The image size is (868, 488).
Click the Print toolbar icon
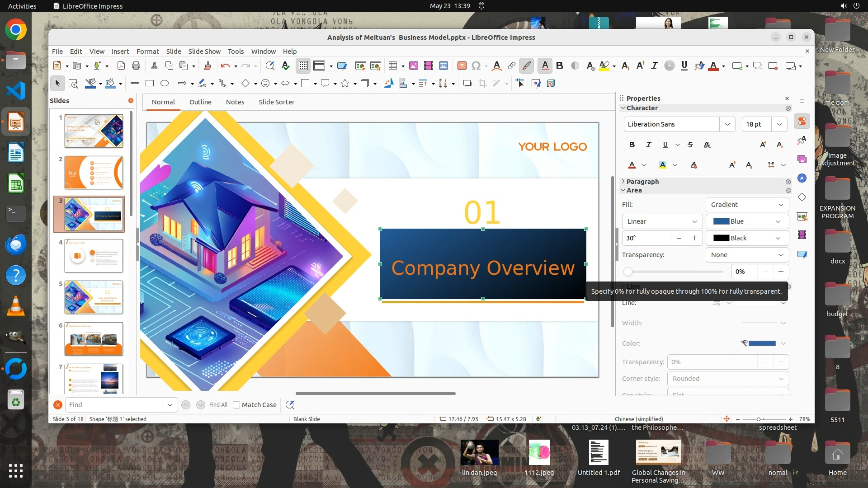coord(136,66)
